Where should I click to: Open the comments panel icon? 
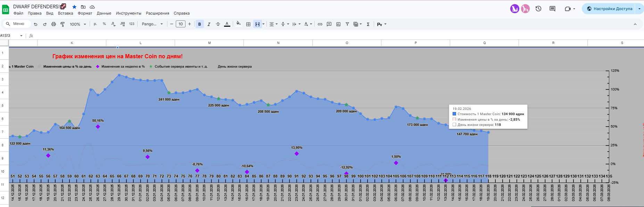coord(552,9)
